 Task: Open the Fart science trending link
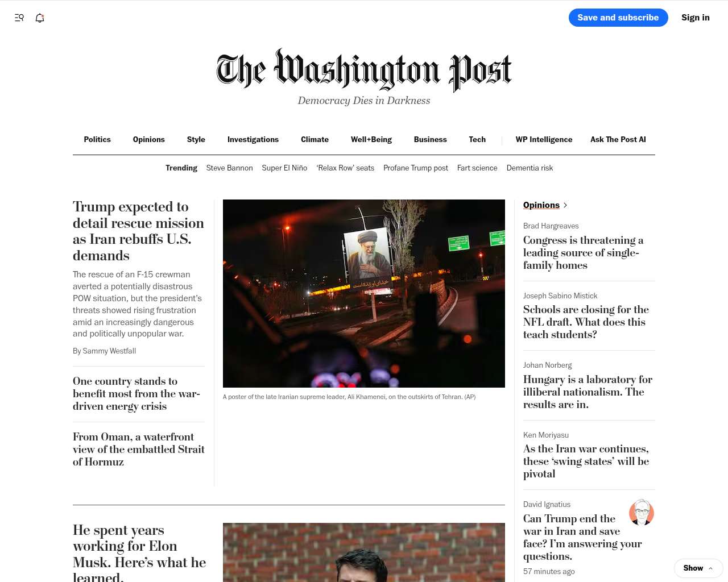(x=477, y=168)
